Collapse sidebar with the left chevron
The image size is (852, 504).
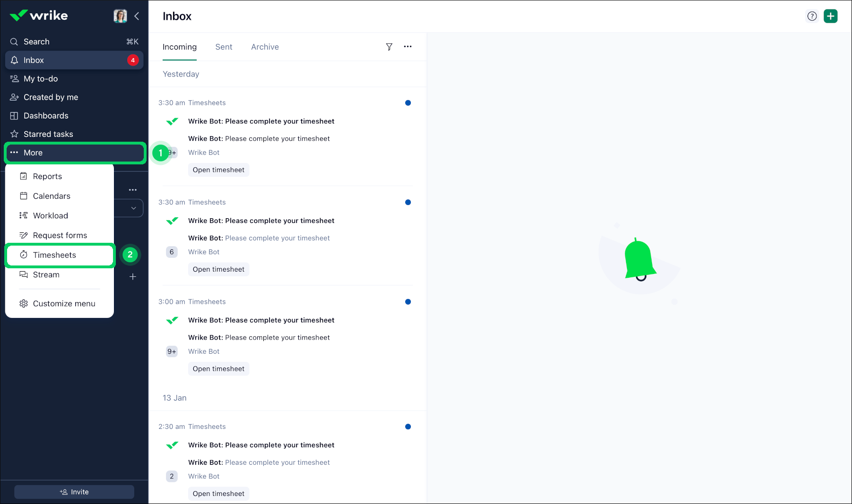pos(137,16)
